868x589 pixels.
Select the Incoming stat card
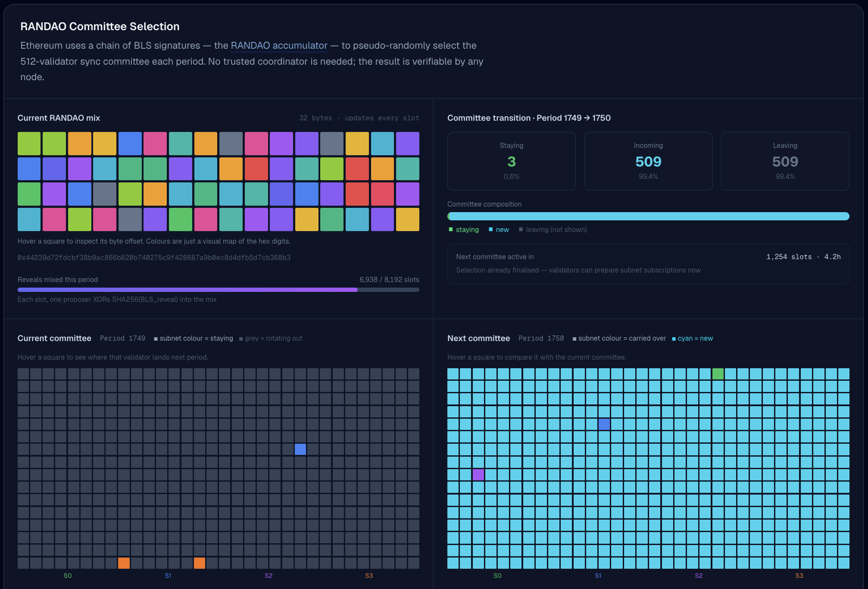click(648, 161)
